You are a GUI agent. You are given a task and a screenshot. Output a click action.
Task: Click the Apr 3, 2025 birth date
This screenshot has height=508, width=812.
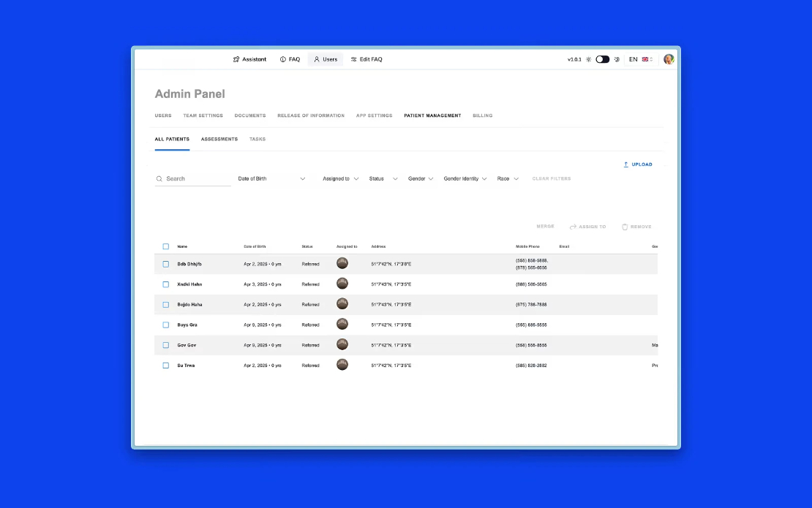tap(255, 284)
